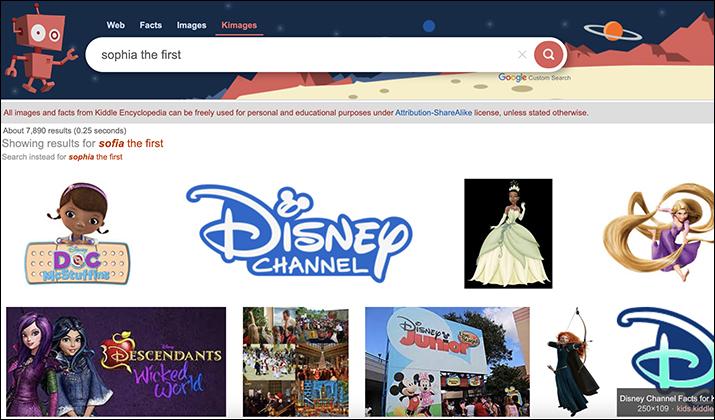
Task: Open the princess in green gown image
Action: pos(508,233)
